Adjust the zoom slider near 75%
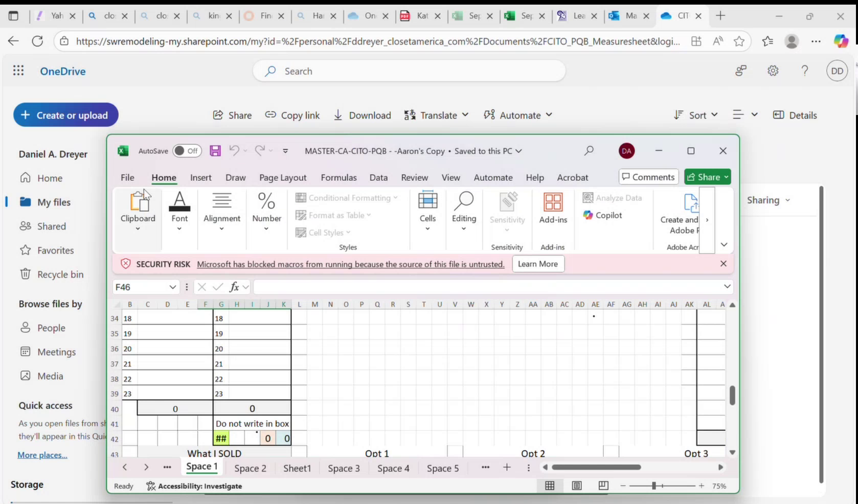The width and height of the screenshot is (858, 504). click(654, 486)
